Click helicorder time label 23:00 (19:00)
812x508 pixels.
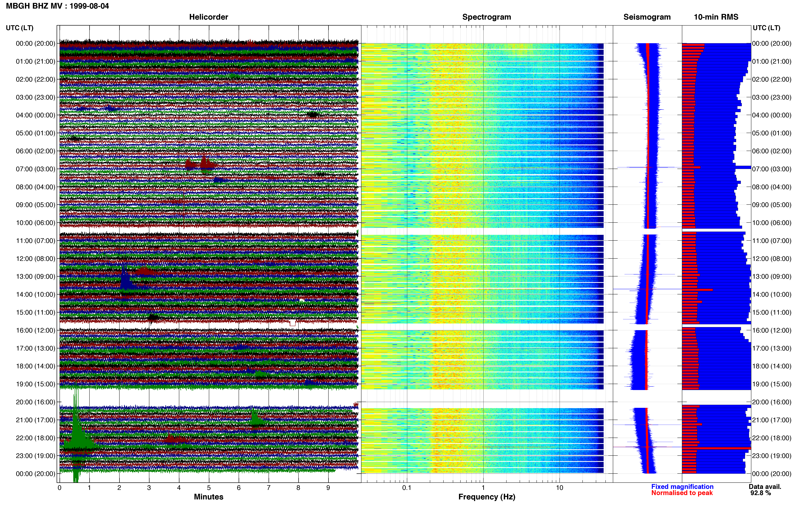click(x=36, y=456)
